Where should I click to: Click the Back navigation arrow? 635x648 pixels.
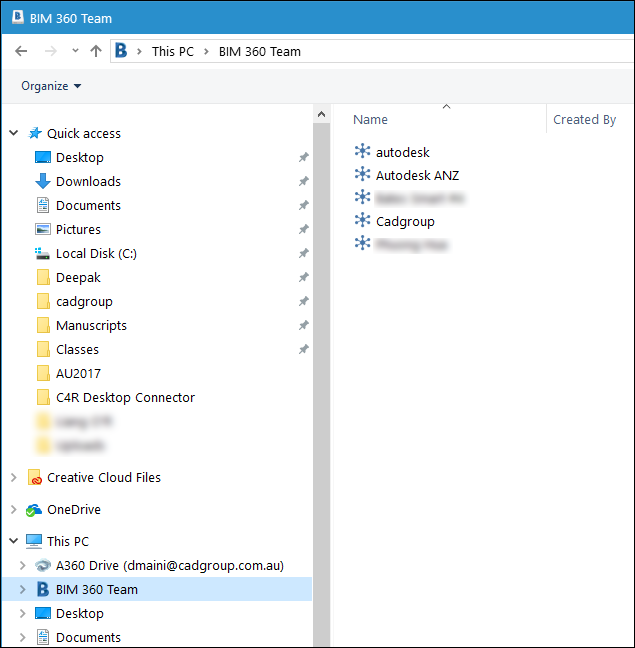pos(21,51)
